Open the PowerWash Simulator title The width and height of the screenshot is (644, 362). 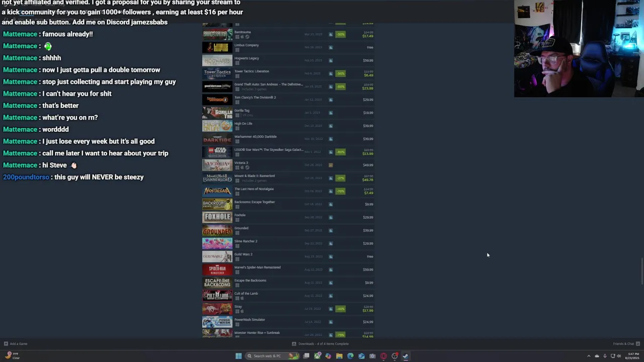(250, 320)
